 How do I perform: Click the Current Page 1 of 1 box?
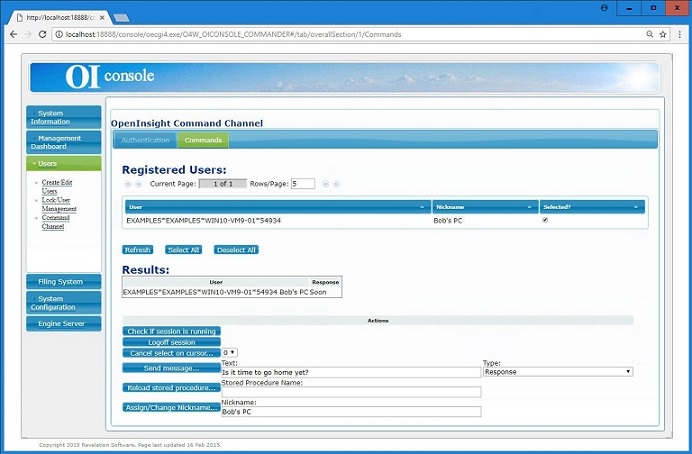(x=223, y=184)
